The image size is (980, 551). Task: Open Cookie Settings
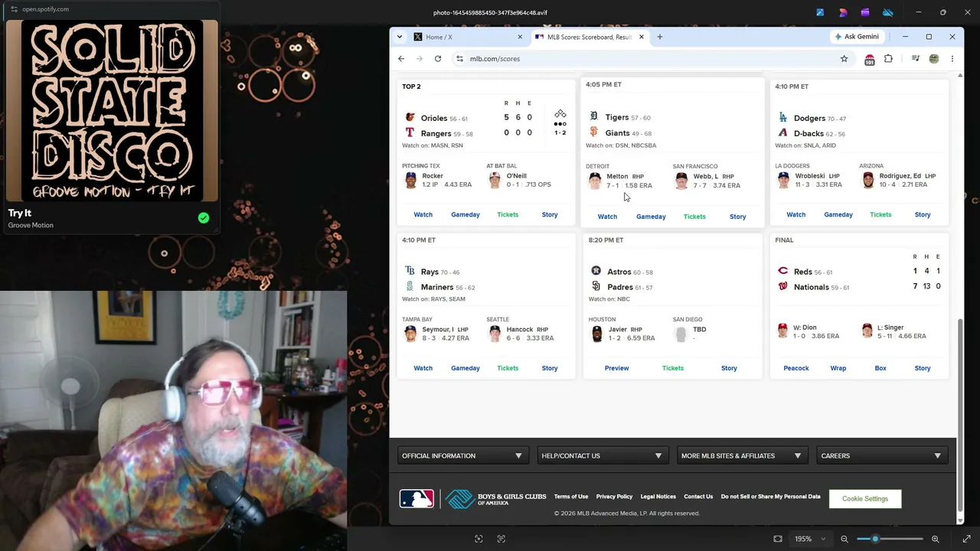click(x=865, y=499)
